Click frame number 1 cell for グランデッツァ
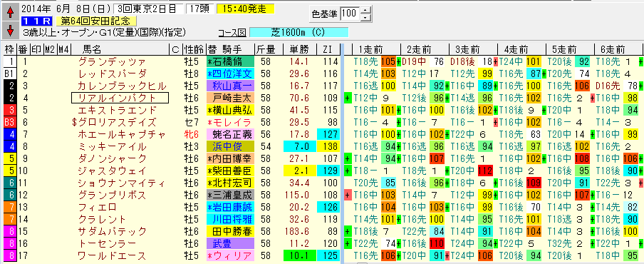Viewport: 644px width, 264px height. pos(9,61)
